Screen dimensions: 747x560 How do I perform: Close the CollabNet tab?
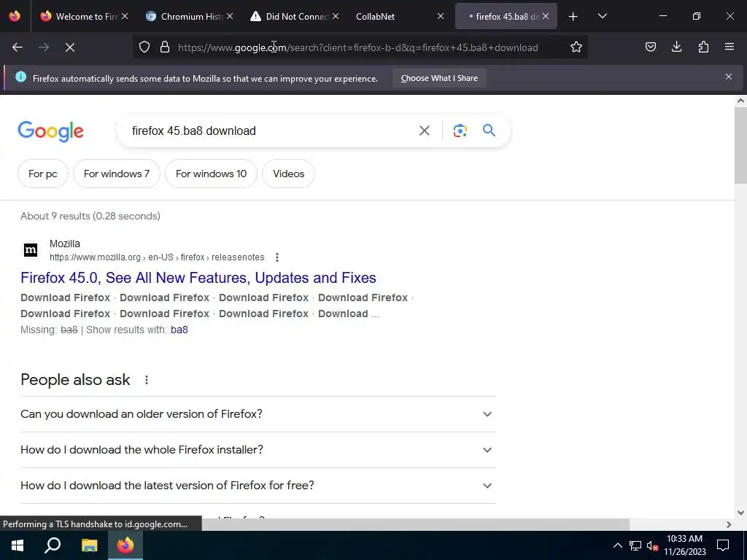440,16
